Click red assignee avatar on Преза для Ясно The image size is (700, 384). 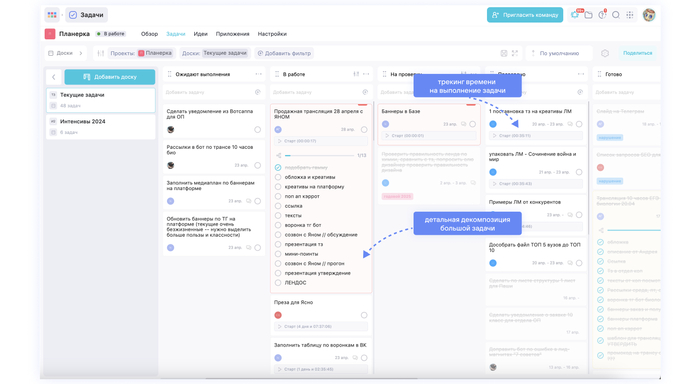click(278, 315)
